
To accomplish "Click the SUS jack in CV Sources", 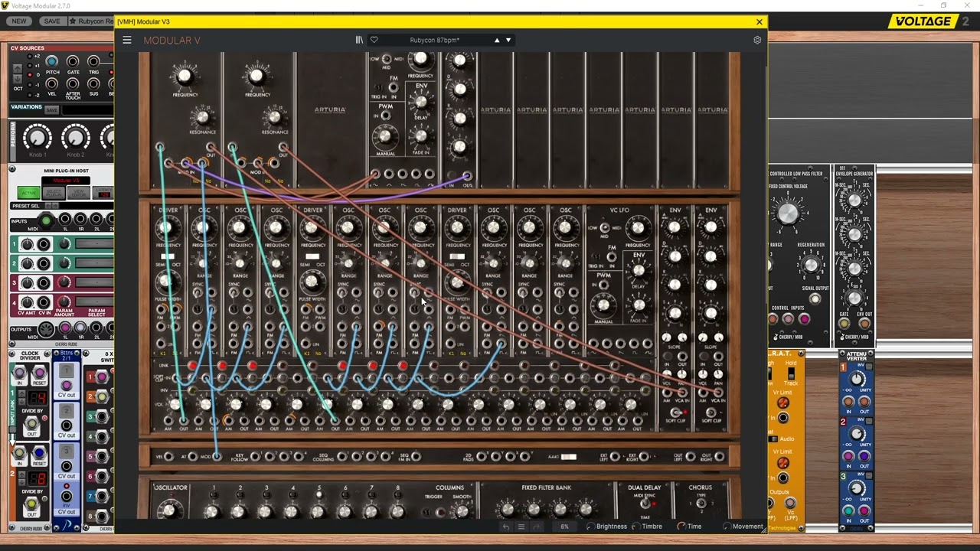I will [x=93, y=83].
